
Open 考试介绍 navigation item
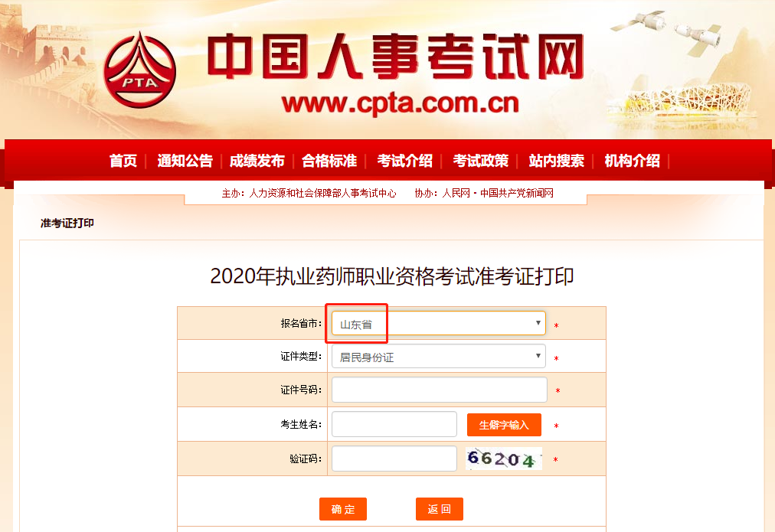point(405,161)
